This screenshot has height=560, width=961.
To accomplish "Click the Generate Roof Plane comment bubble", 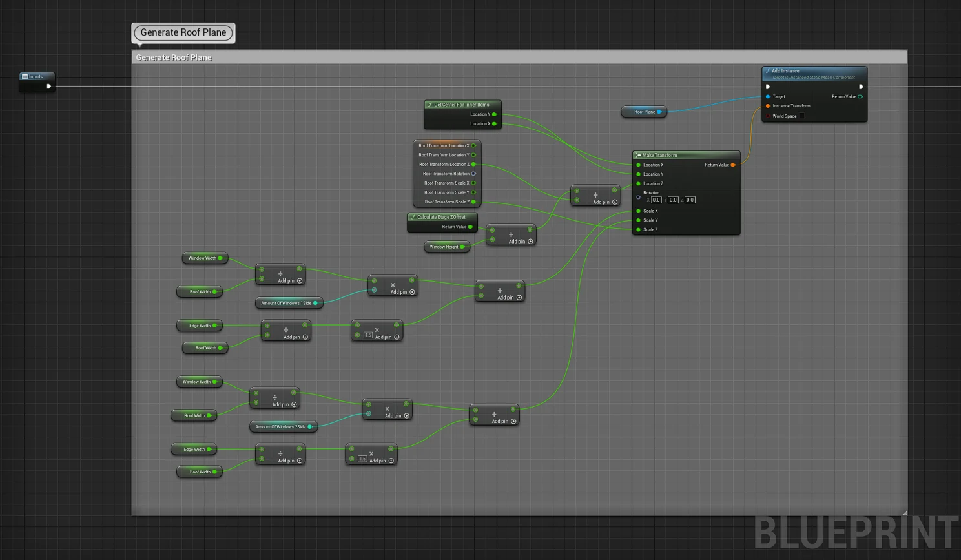I will 183,32.
